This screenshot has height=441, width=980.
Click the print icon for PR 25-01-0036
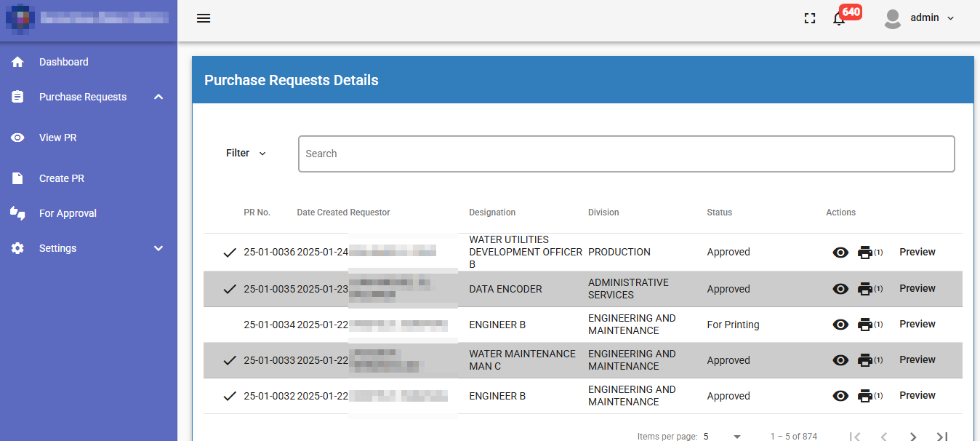pyautogui.click(x=864, y=253)
